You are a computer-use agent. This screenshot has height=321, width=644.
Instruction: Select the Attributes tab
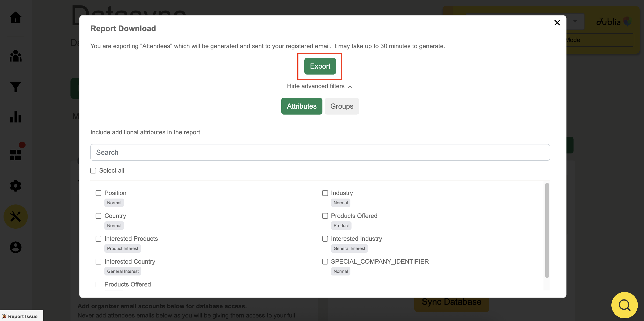pyautogui.click(x=302, y=106)
